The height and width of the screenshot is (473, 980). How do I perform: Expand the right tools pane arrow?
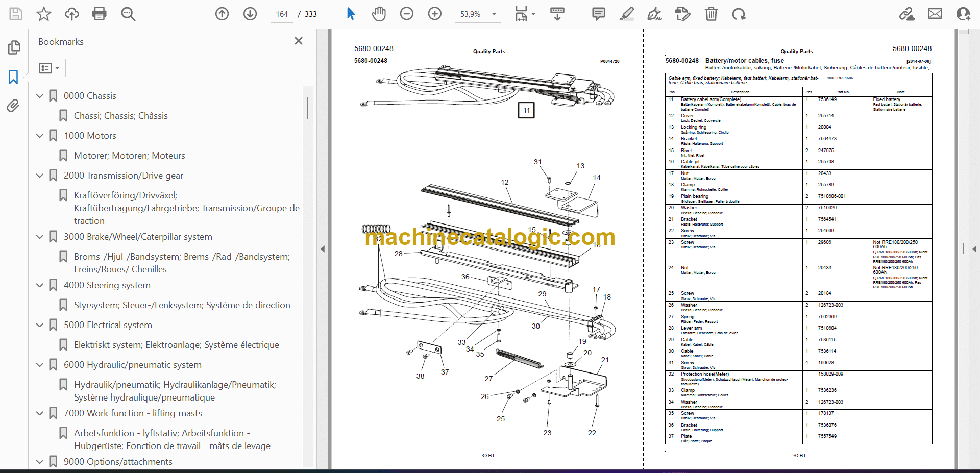[x=974, y=249]
